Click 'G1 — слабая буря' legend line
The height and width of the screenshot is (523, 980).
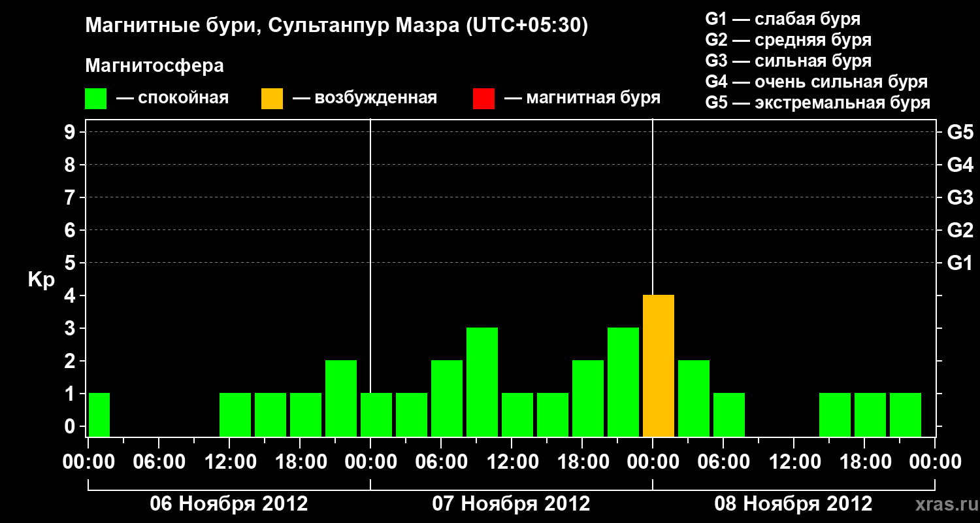(783, 19)
